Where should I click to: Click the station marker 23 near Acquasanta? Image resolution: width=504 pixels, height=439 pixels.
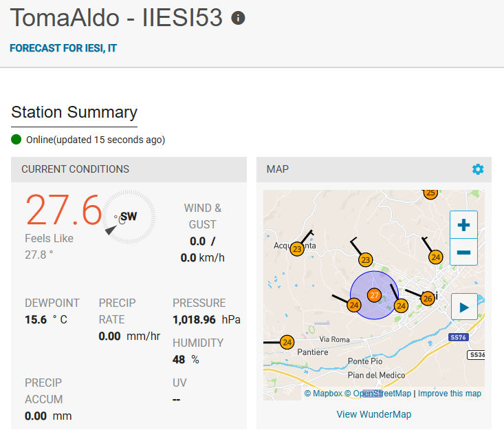pyautogui.click(x=297, y=249)
